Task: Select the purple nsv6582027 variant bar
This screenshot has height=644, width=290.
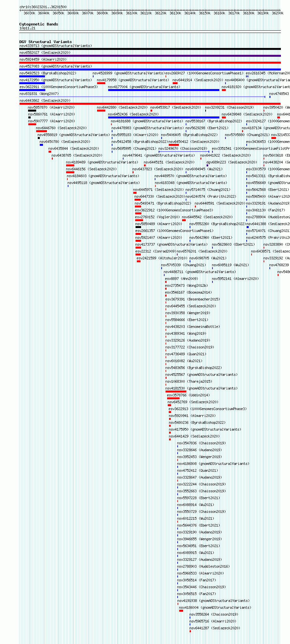Action: click(150, 56)
